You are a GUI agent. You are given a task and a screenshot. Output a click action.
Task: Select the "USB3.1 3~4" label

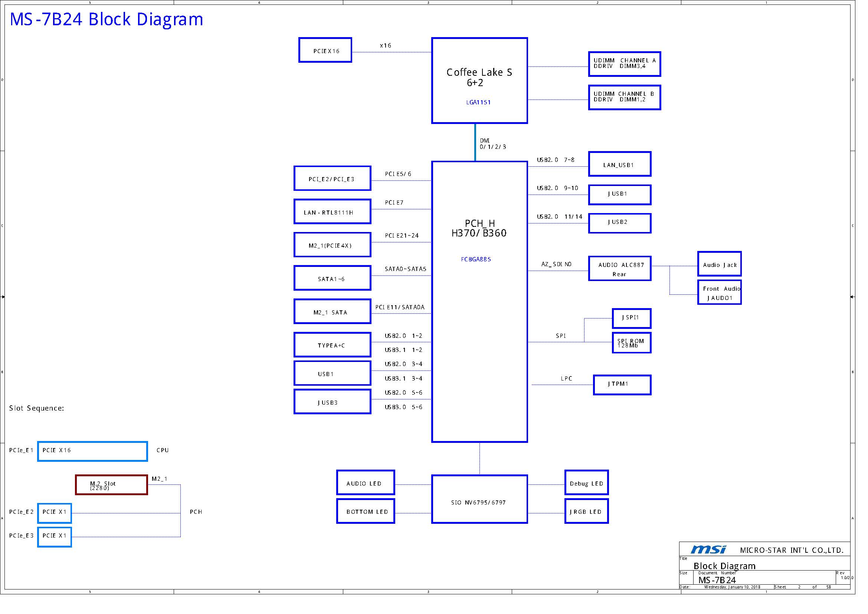[x=403, y=378]
